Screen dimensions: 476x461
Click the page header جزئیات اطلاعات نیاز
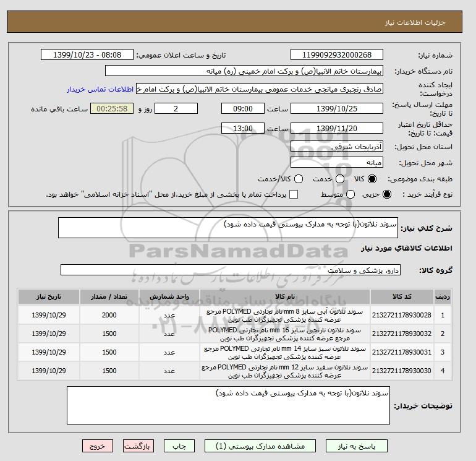pos(415,22)
